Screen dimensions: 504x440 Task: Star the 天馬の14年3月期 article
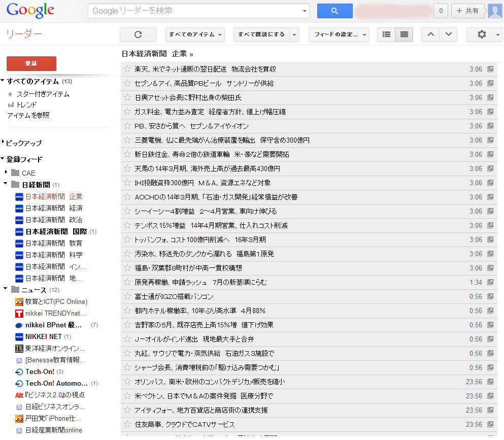pyautogui.click(x=127, y=168)
